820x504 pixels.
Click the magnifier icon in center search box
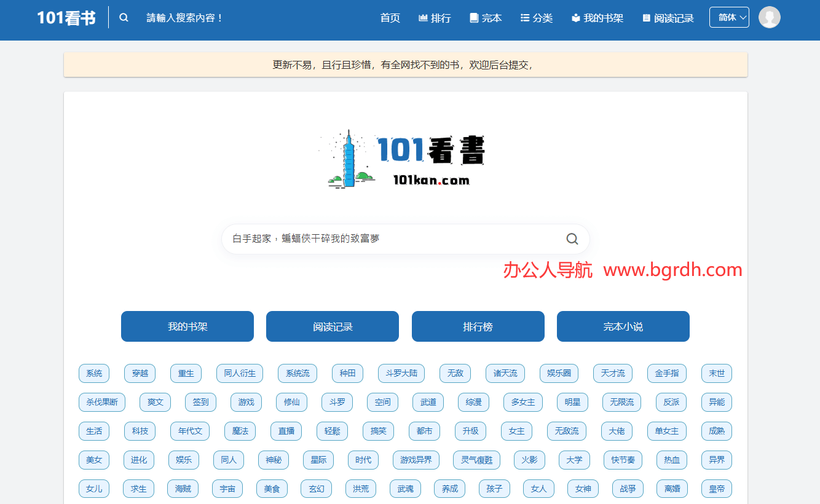(572, 239)
